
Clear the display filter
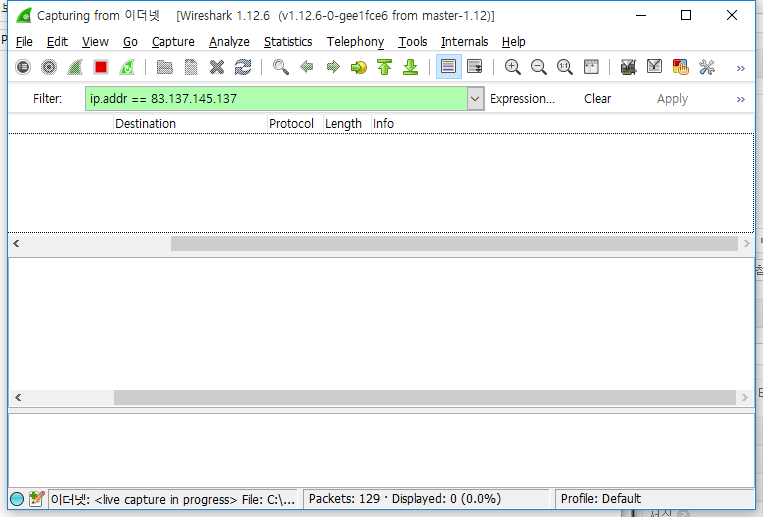pos(597,99)
